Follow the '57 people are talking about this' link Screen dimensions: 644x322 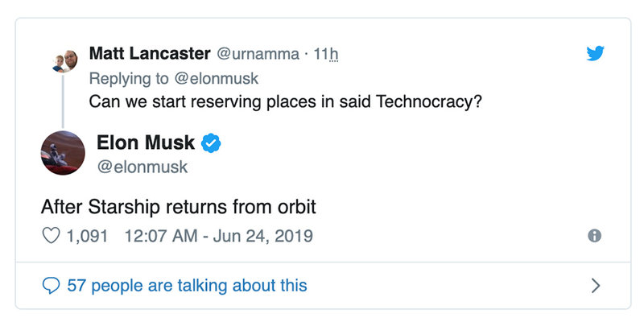[x=188, y=286]
